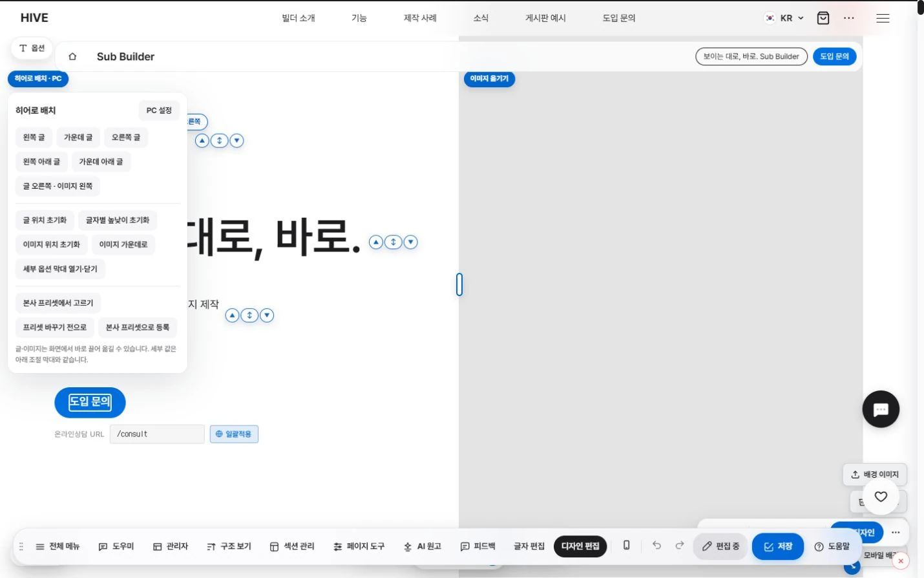924x578 pixels.
Task: Go to the 제작 사례 nav item
Action: [420, 18]
